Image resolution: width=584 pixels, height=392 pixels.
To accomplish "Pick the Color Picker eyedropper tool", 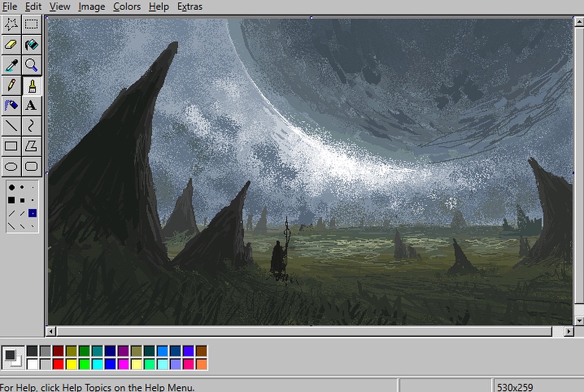I will click(11, 65).
